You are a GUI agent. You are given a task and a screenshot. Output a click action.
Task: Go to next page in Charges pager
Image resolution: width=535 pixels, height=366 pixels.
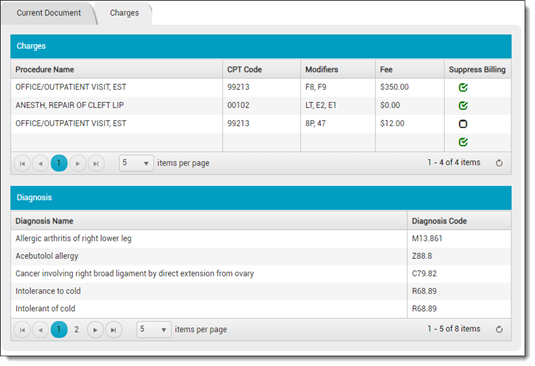[x=77, y=163]
